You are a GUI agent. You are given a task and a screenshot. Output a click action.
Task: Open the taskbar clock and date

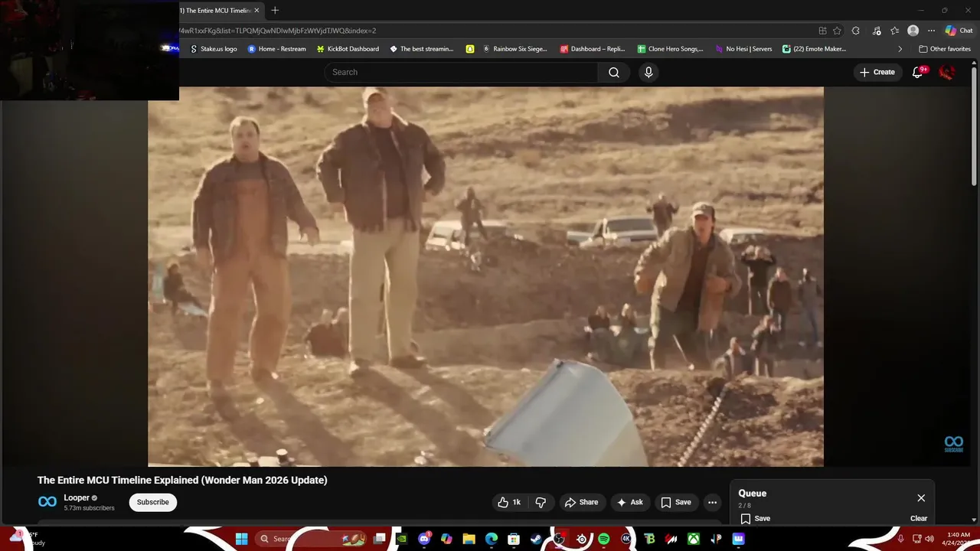point(959,539)
